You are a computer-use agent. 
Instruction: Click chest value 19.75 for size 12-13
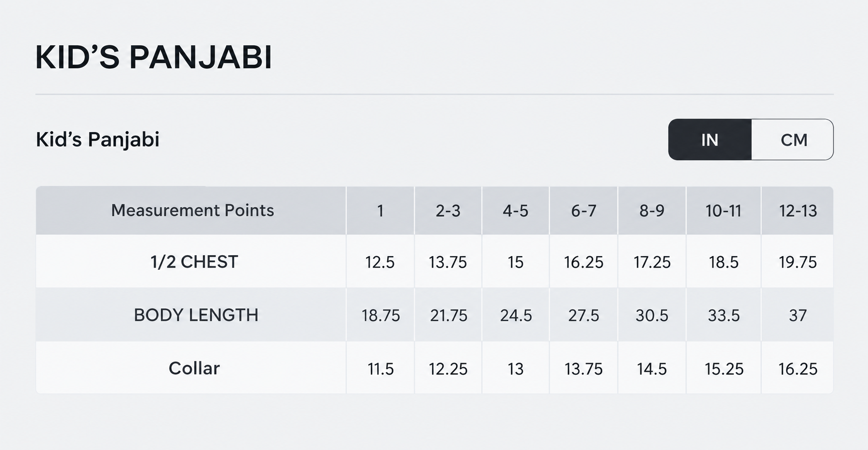[x=798, y=262]
